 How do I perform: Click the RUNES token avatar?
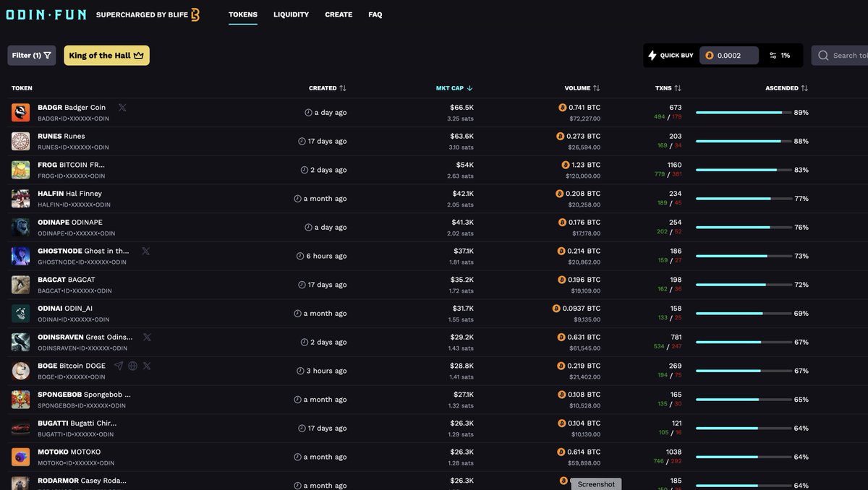click(x=20, y=142)
